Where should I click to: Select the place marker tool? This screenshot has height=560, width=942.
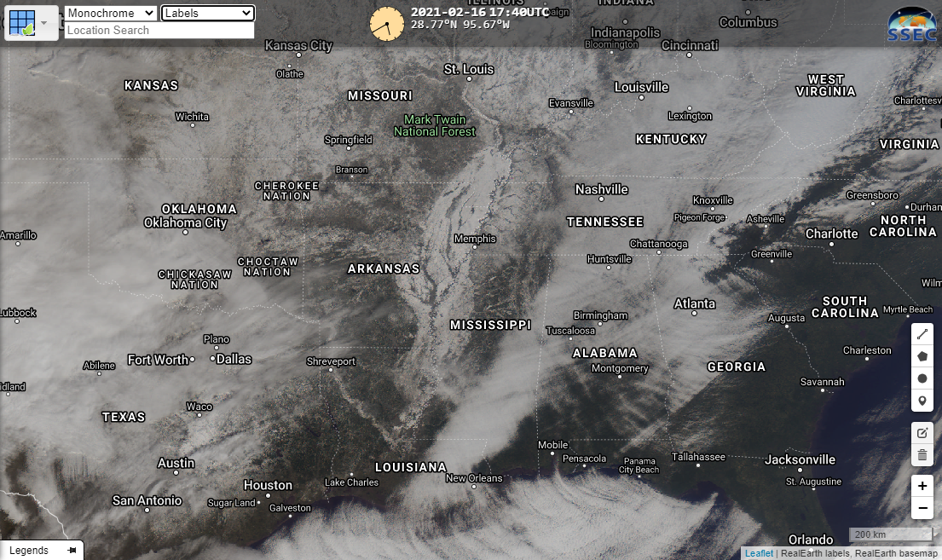[922, 401]
